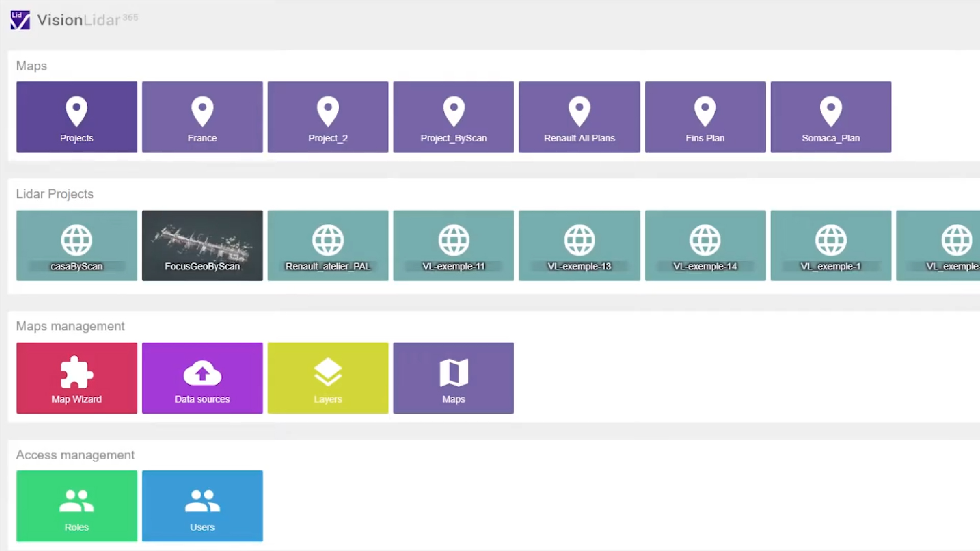Open the Renault_atelier_PAL lidar project
The height and width of the screenshot is (551, 980).
point(328,245)
